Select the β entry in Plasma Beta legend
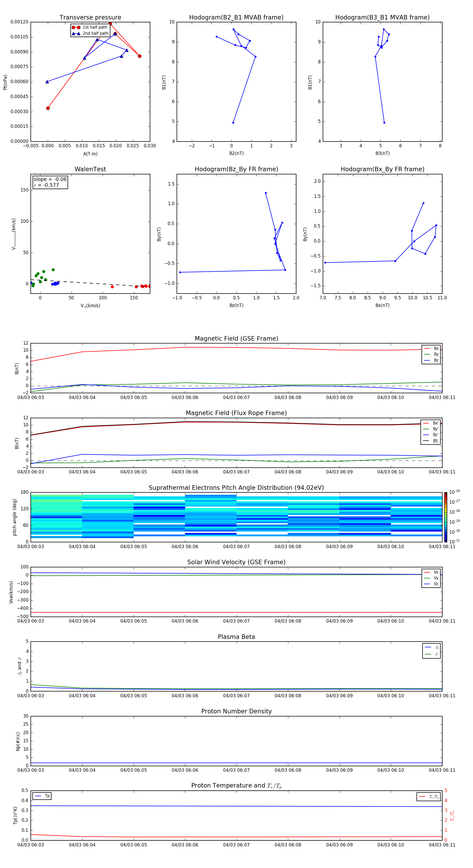473x868 pixels. click(x=431, y=654)
